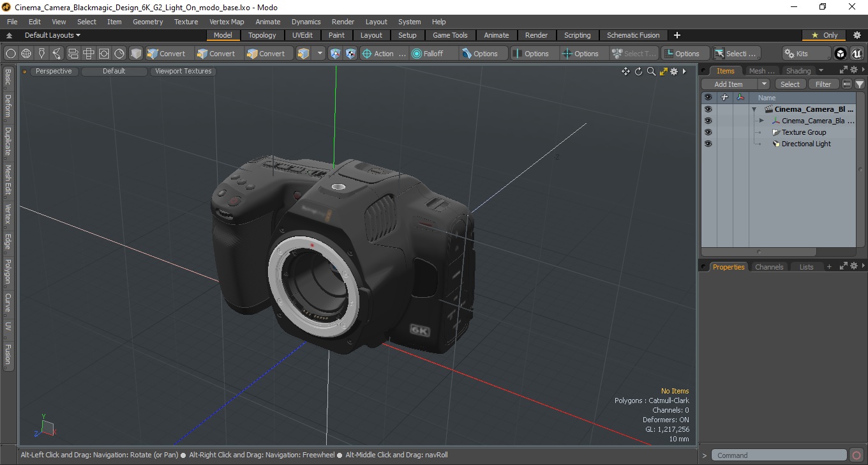Open the Geometry menu

point(147,22)
